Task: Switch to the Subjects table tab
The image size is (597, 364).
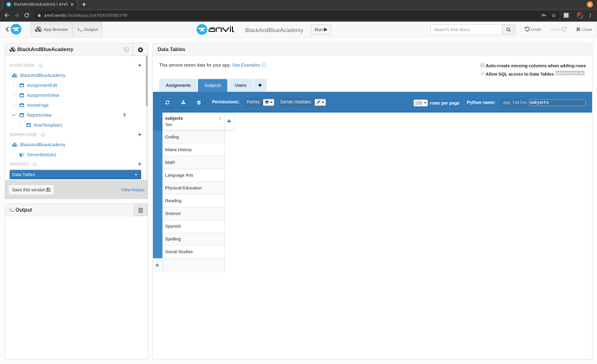Action: point(213,86)
